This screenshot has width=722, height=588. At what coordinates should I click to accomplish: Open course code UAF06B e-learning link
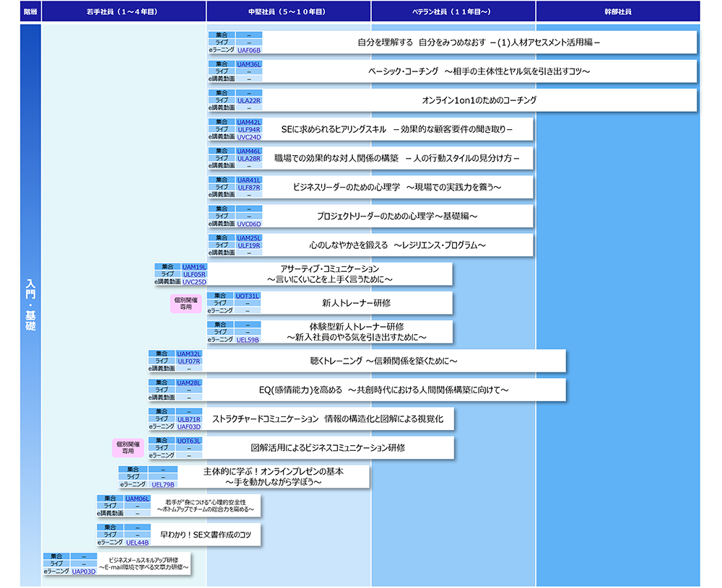pos(248,50)
